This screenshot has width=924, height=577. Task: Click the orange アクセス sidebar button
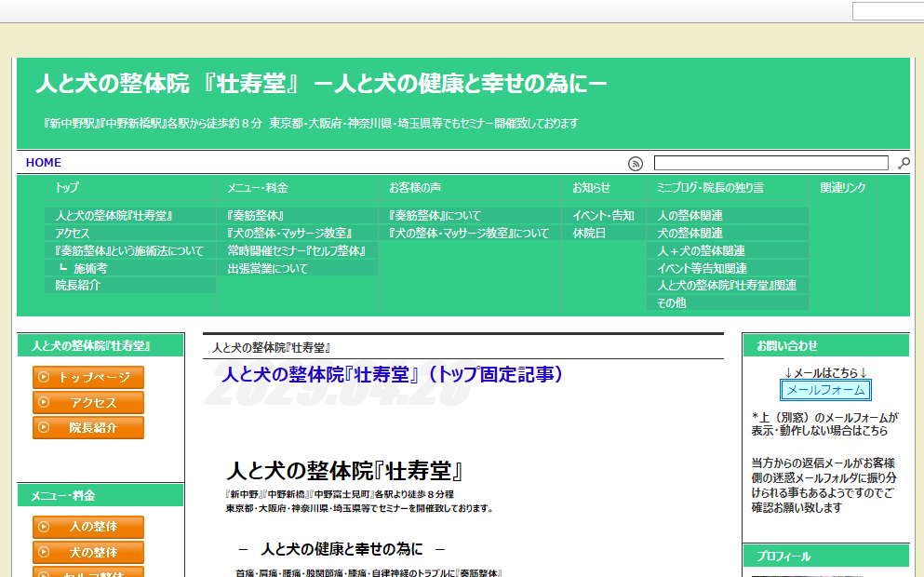pyautogui.click(x=88, y=403)
